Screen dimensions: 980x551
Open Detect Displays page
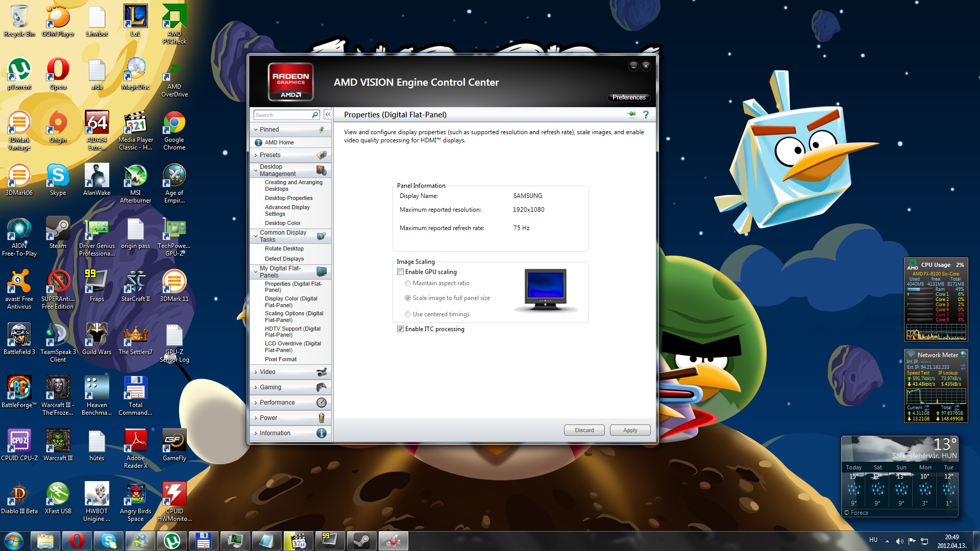284,259
